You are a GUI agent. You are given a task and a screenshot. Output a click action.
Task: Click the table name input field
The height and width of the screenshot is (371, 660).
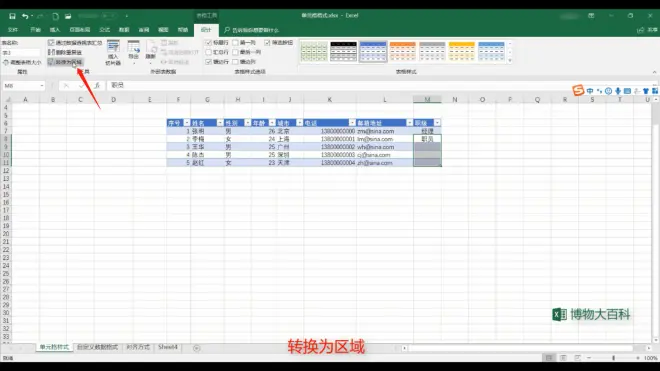tap(21, 53)
